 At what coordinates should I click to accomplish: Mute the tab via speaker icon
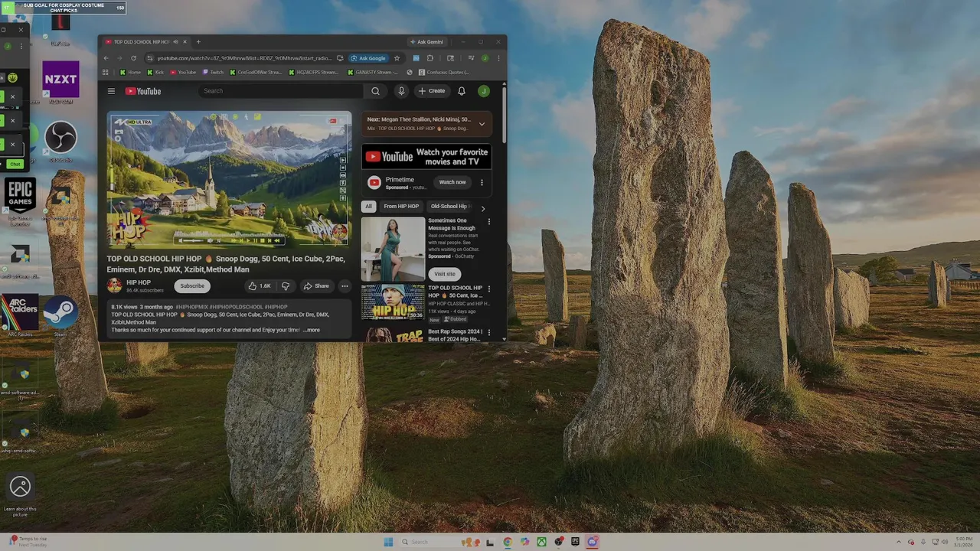(x=175, y=42)
